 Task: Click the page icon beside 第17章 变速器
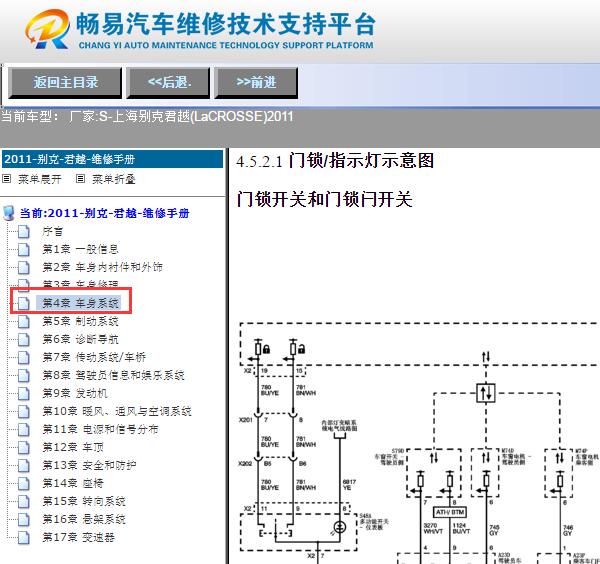click(24, 538)
